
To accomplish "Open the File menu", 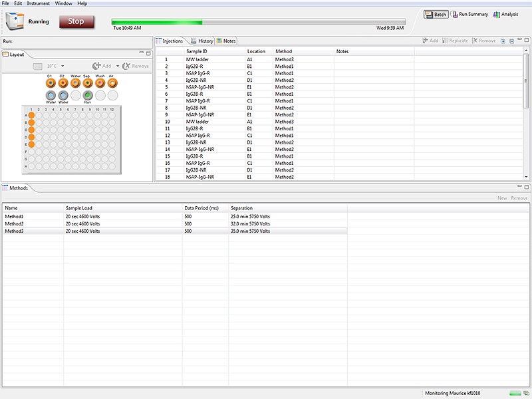I will (5, 3).
